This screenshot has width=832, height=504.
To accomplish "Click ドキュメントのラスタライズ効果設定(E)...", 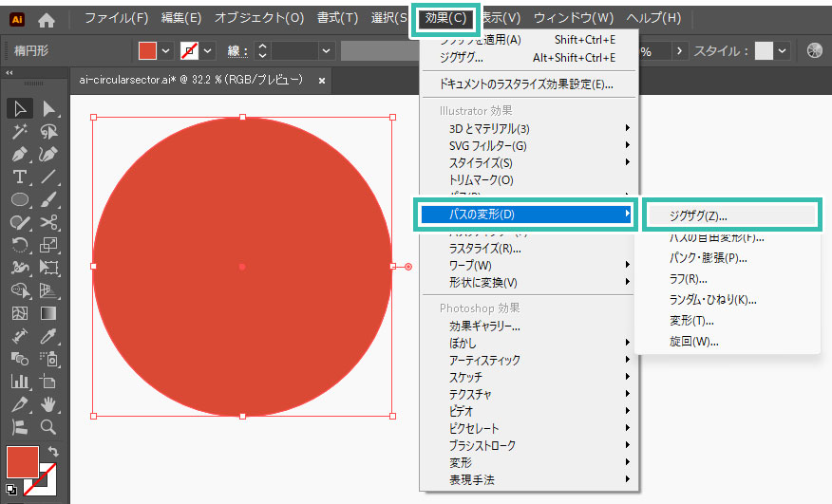I will (526, 84).
